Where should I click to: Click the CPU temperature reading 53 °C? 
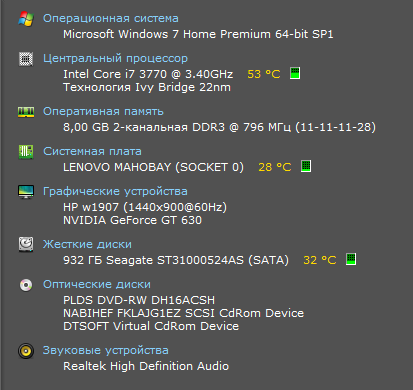[264, 74]
